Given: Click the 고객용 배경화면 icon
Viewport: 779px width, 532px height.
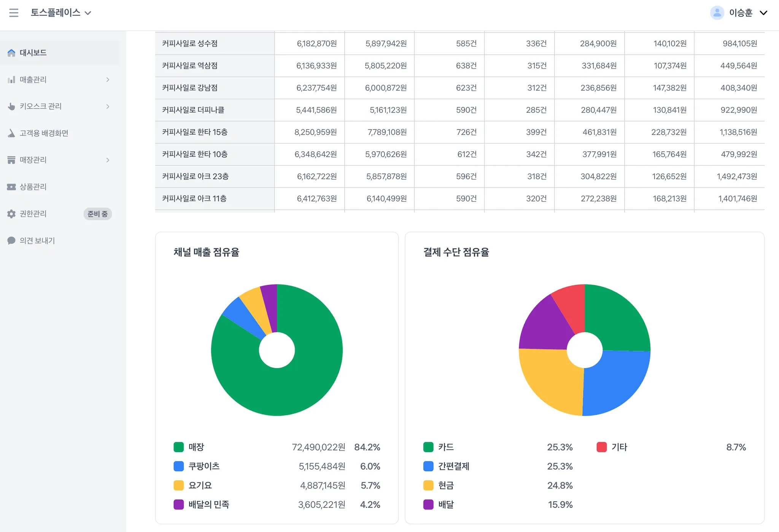Looking at the screenshot, I should pyautogui.click(x=11, y=133).
